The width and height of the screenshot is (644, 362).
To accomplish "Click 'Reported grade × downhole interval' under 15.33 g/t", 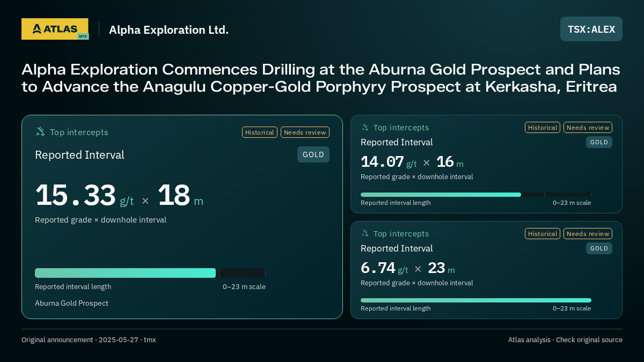I will [x=100, y=220].
